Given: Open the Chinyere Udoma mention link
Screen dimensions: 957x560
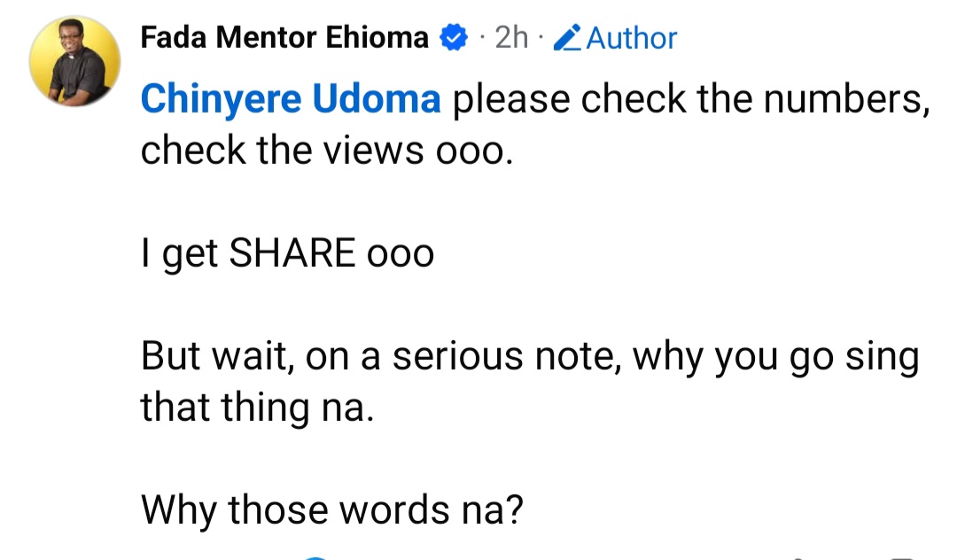Looking at the screenshot, I should point(291,101).
